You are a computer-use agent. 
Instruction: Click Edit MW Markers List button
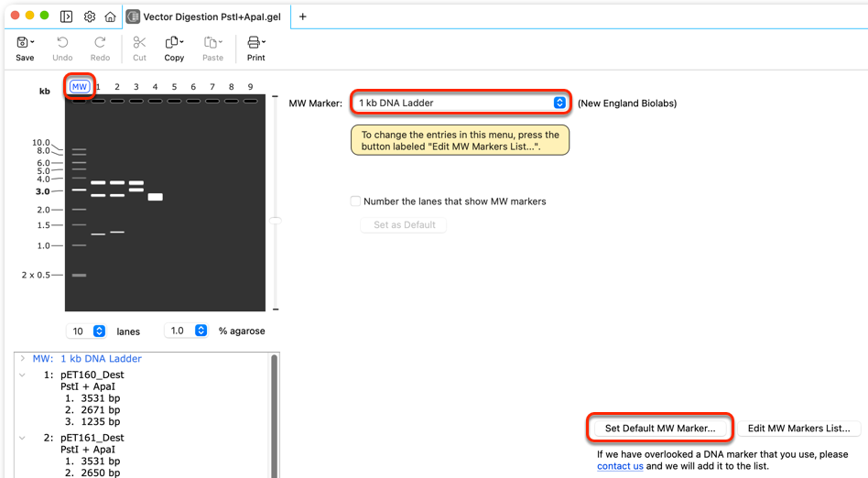798,429
